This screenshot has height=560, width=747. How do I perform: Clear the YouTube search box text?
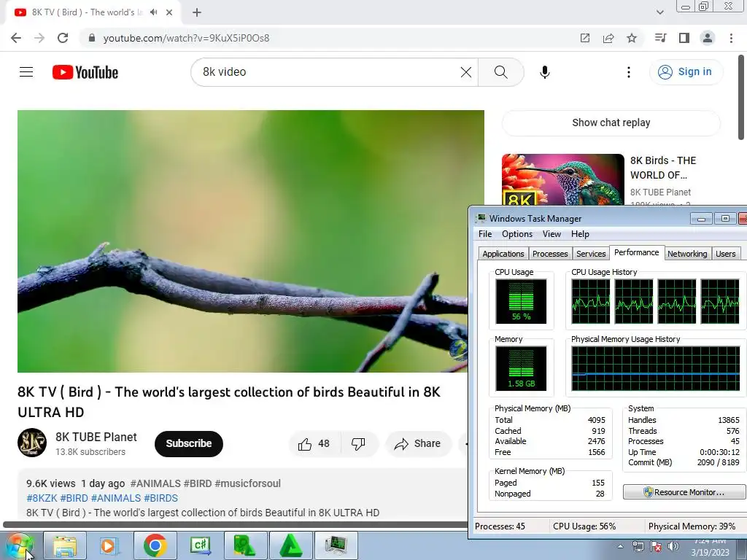(x=466, y=72)
